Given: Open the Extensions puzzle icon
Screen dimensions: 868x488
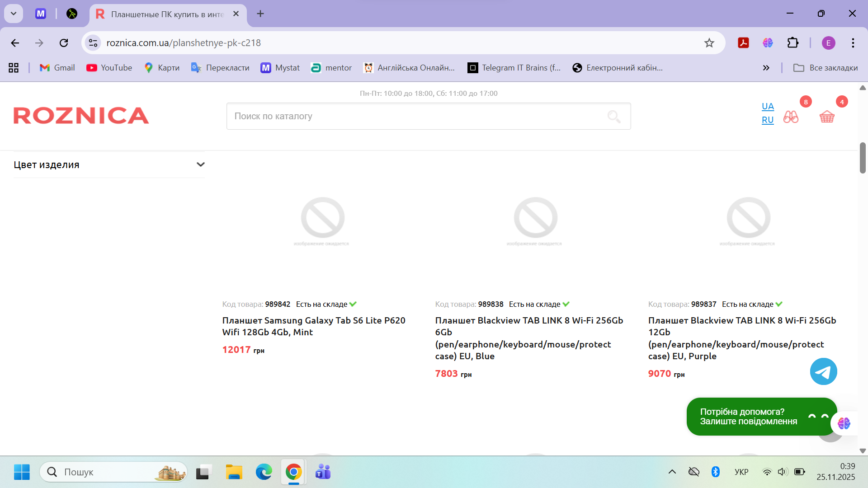Looking at the screenshot, I should click(793, 43).
